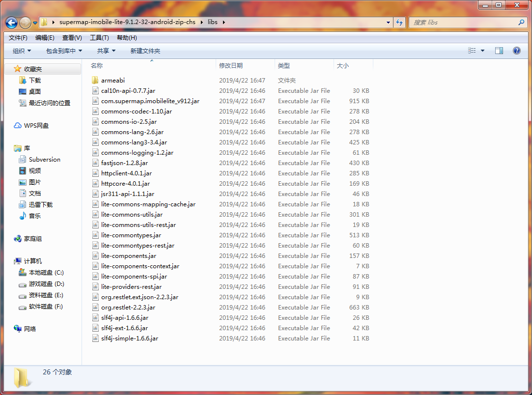Viewport: 532px width, 395px height.
Task: Click the 计算机 icon
Action: (x=17, y=261)
